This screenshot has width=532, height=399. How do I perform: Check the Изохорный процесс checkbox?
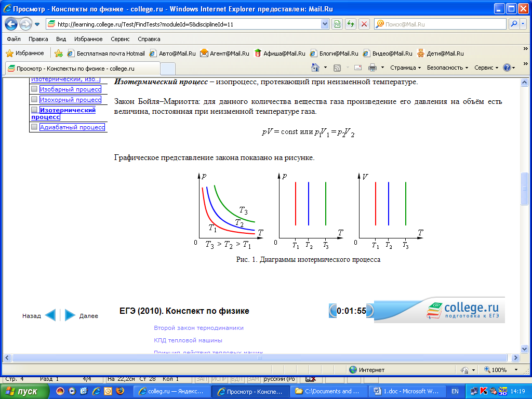(x=34, y=99)
